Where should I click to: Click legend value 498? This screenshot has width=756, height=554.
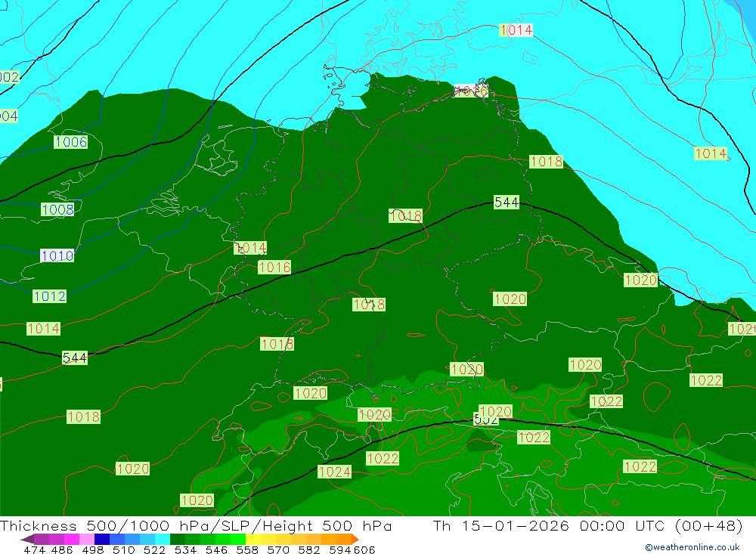[x=91, y=549]
